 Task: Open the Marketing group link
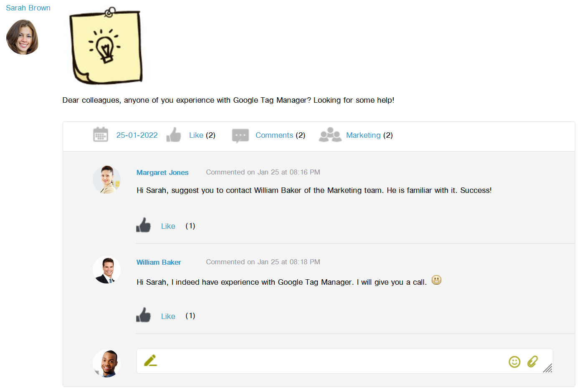tap(363, 135)
